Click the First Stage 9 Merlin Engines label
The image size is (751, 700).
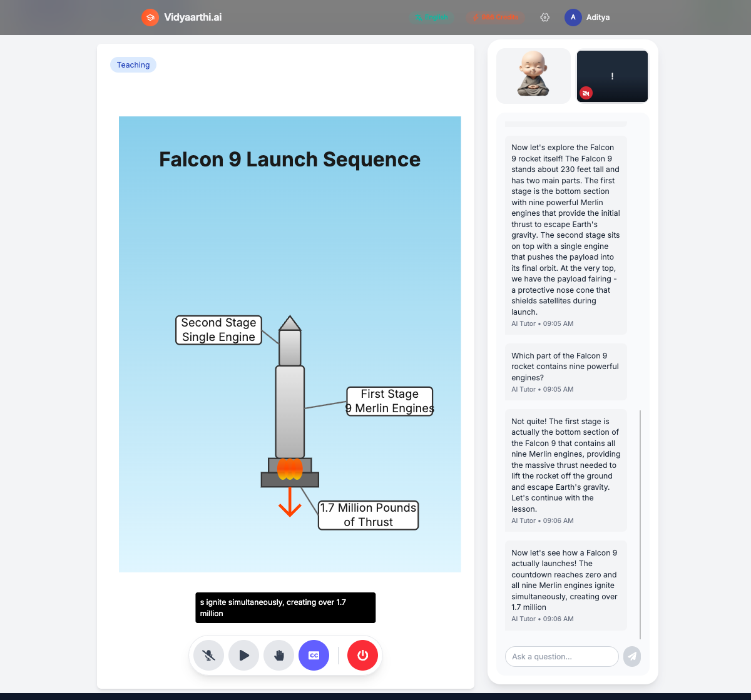point(390,401)
